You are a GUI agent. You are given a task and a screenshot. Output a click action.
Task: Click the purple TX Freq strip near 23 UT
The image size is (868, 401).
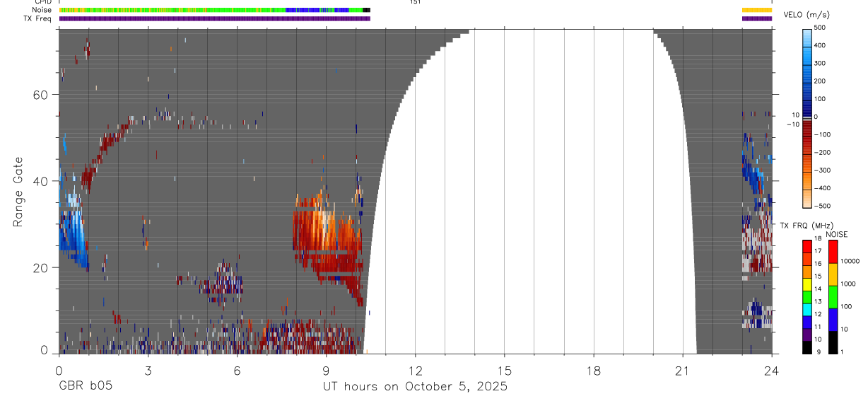pos(757,18)
